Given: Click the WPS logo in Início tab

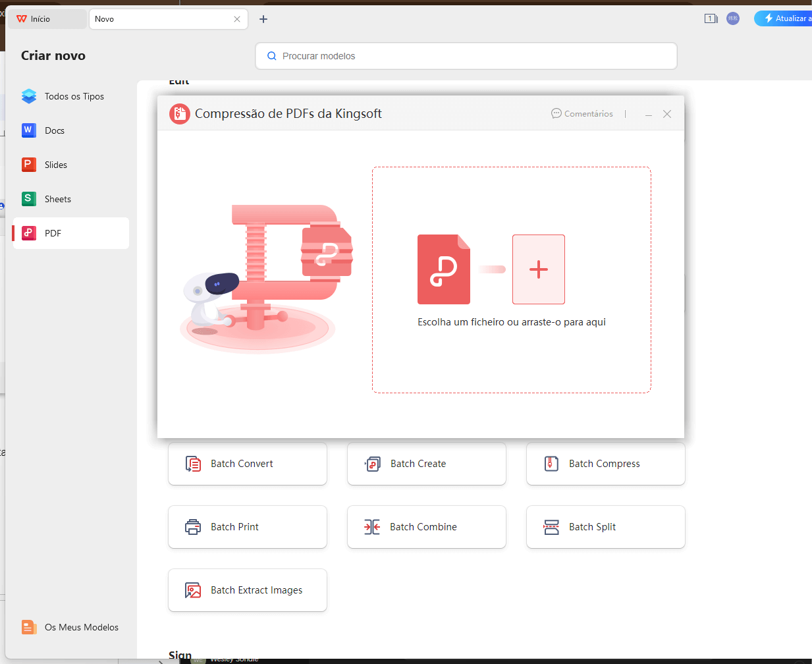Looking at the screenshot, I should pos(22,19).
